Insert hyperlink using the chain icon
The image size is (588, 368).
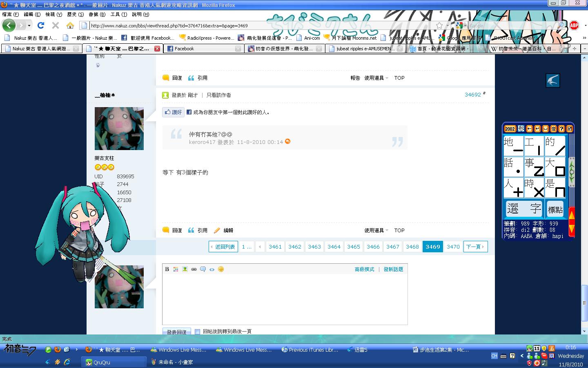[x=194, y=269]
